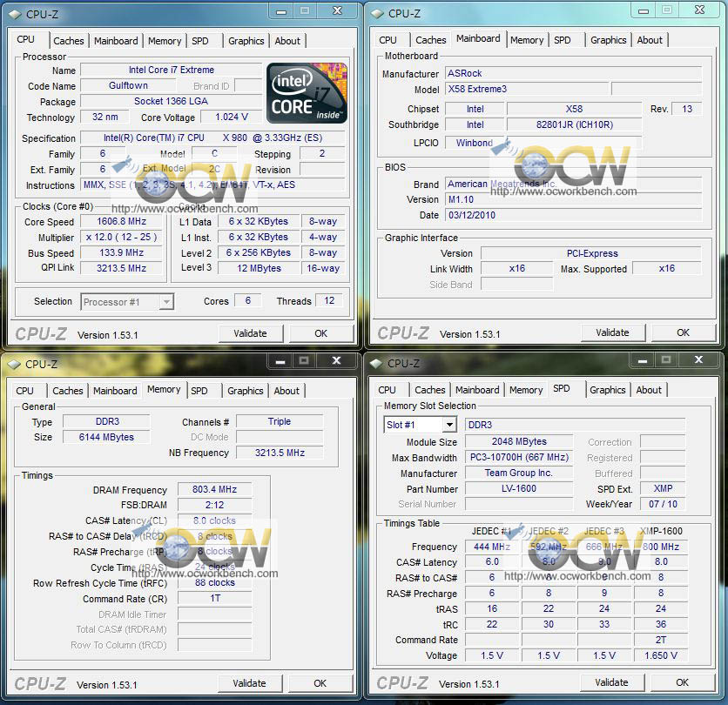Open Mainboard tab in the CPU window
This screenshot has width=728, height=705.
(x=116, y=41)
